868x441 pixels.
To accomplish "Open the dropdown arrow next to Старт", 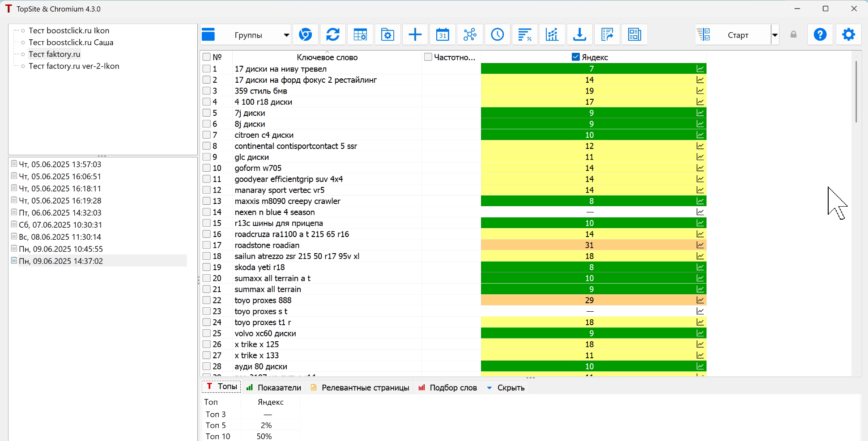I will (774, 35).
